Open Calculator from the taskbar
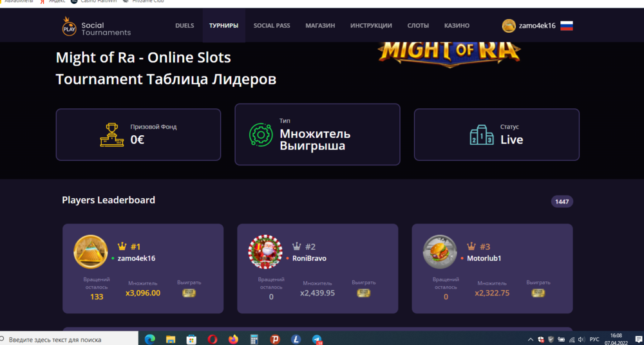The image size is (644, 345). 254,339
